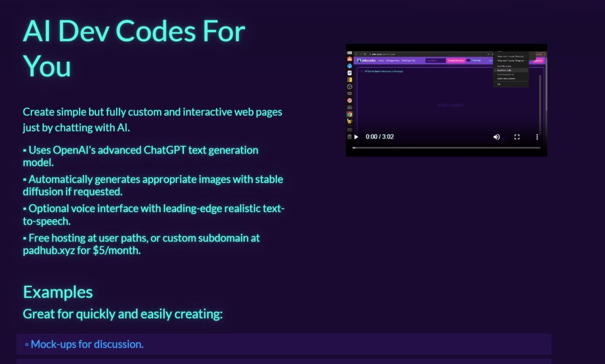Screen dimensions: 605x364
Task: Click the app name input field in video
Action: click(x=435, y=61)
